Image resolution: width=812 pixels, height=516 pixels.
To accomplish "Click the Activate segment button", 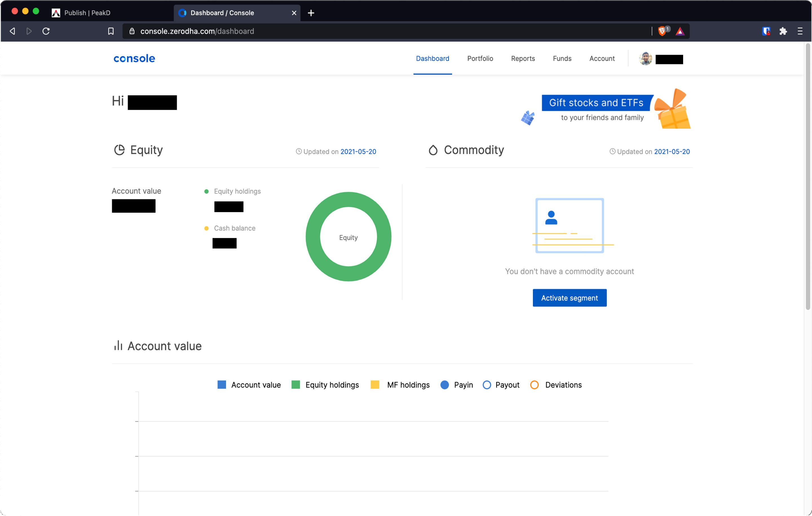I will click(569, 298).
